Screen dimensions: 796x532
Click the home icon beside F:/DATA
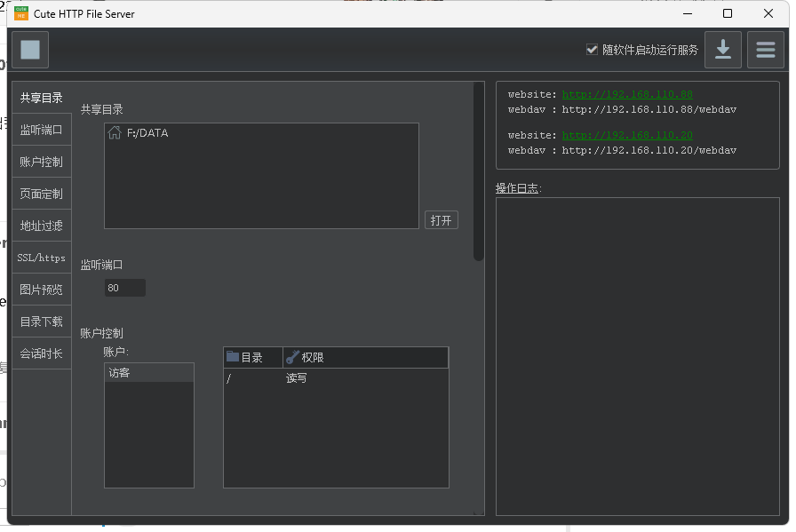click(x=115, y=133)
